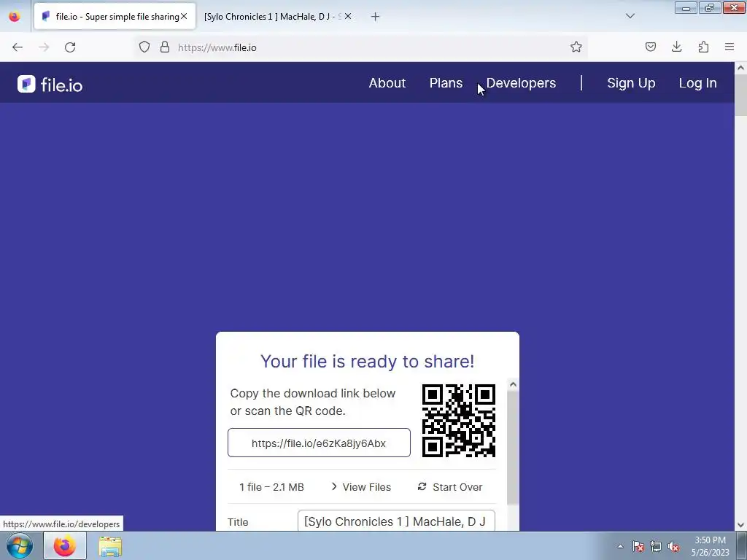The width and height of the screenshot is (747, 560).
Task: Click the Action Center flag tray icon
Action: point(638,546)
